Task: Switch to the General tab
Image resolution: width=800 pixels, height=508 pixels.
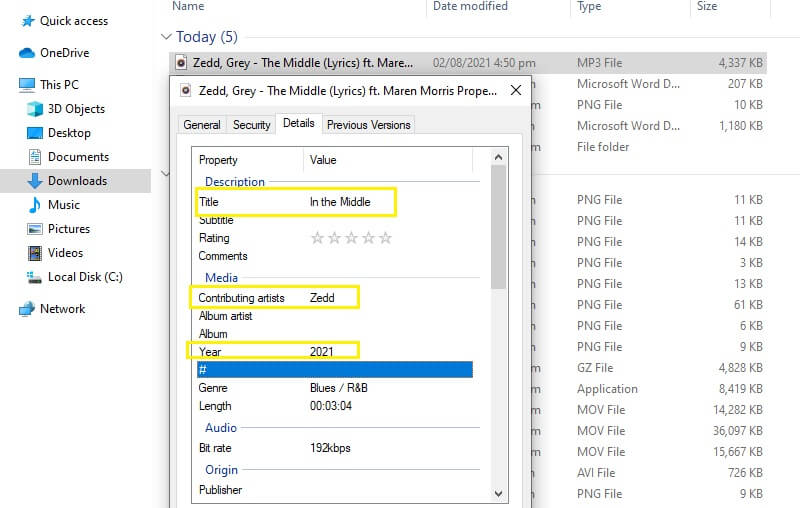Action: point(201,125)
